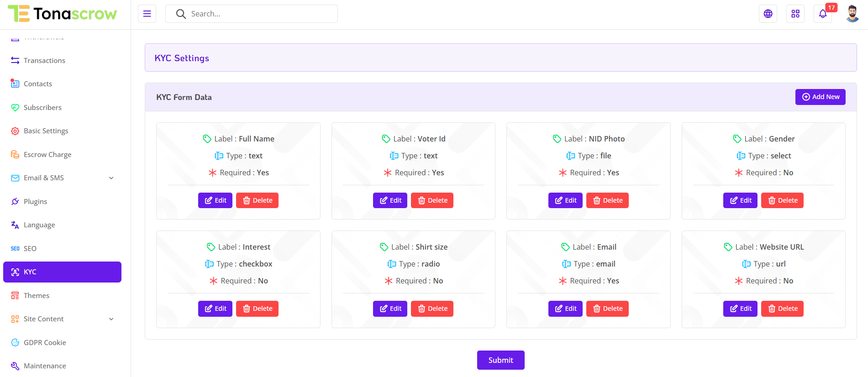
Task: Open the globe language selector icon
Action: click(768, 14)
